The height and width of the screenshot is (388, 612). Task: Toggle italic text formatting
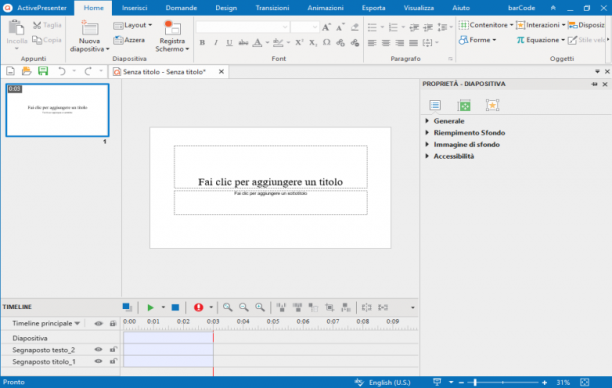[x=216, y=43]
